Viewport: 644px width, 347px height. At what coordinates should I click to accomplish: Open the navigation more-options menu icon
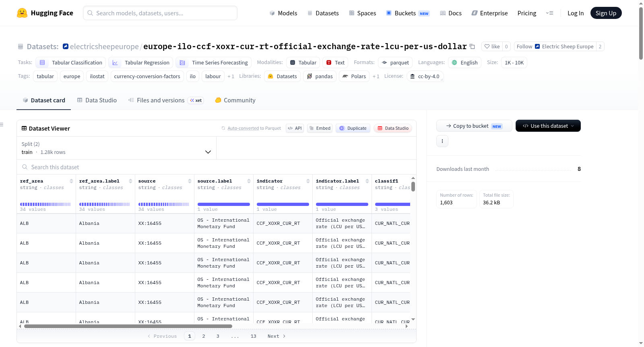point(549,13)
